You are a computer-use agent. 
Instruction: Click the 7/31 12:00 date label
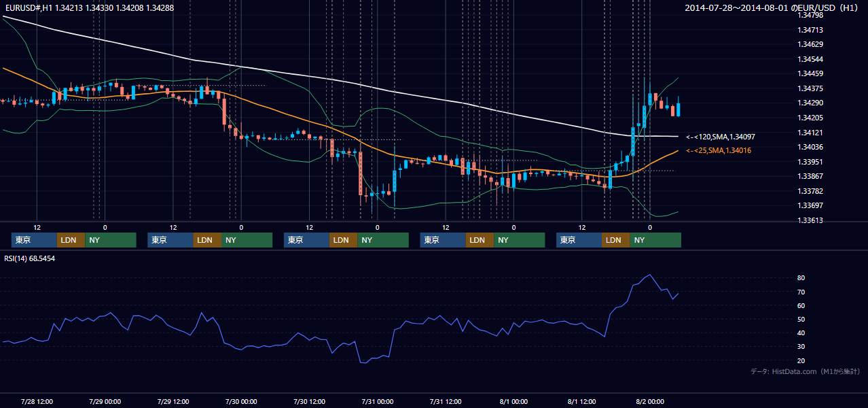(x=446, y=401)
